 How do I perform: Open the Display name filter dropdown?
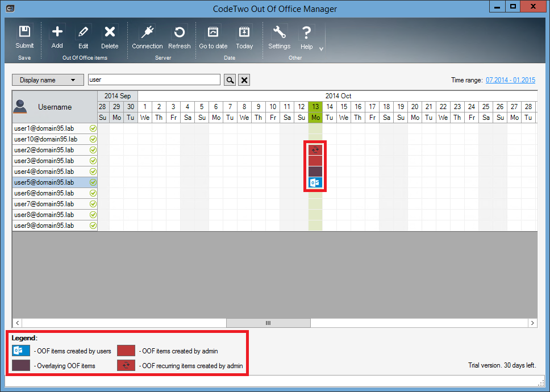coord(48,80)
